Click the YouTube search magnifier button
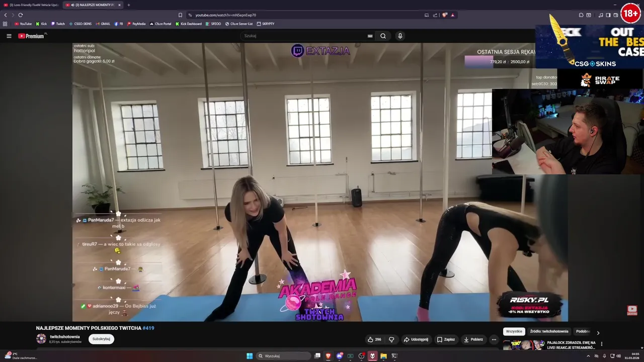The image size is (644, 362). point(383,36)
